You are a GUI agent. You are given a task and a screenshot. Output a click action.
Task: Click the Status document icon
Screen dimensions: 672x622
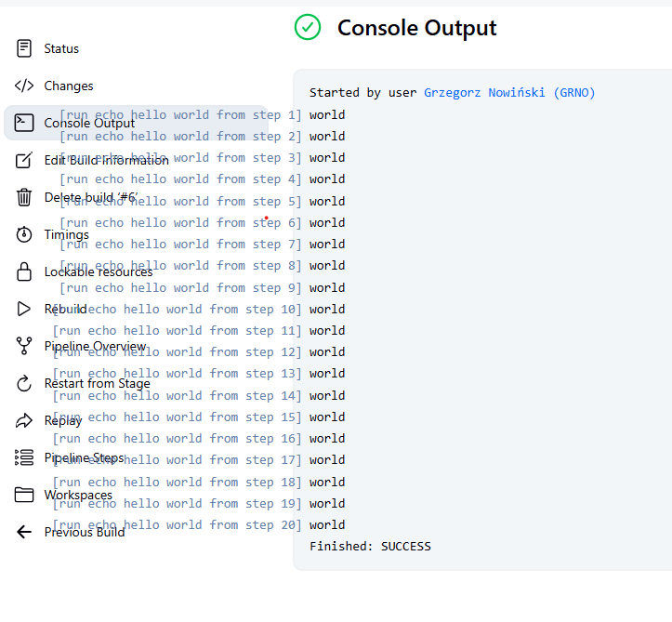(24, 48)
